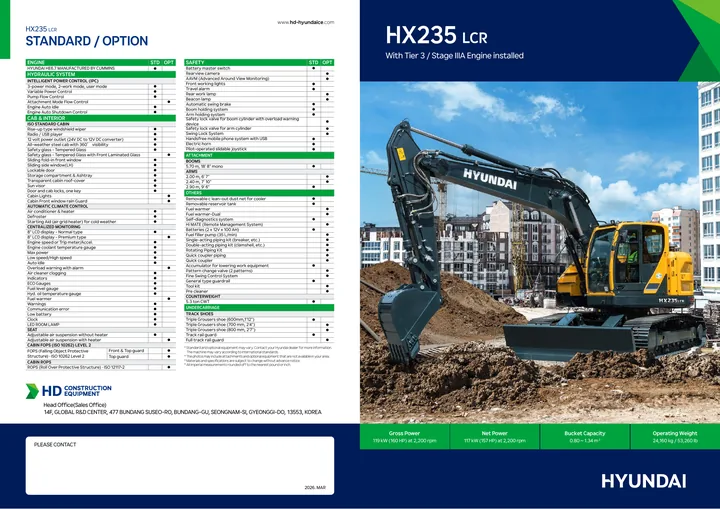Image resolution: width=720 pixels, height=509 pixels.
Task: Collapse the CAB & INTERIOR section header
Action: tap(101, 118)
